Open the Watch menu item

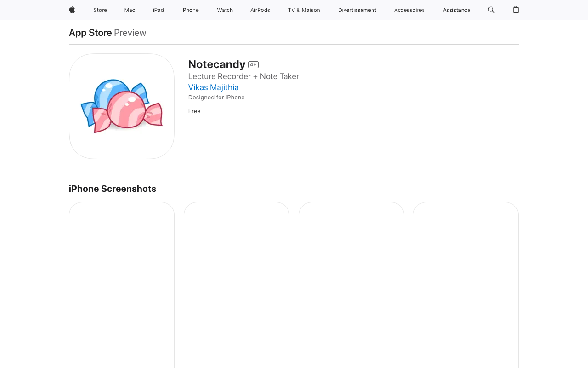225,10
